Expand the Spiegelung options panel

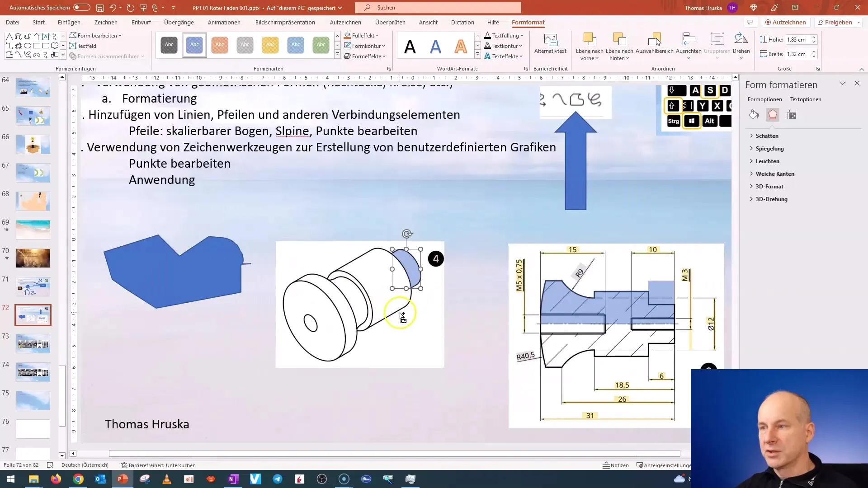tap(769, 148)
